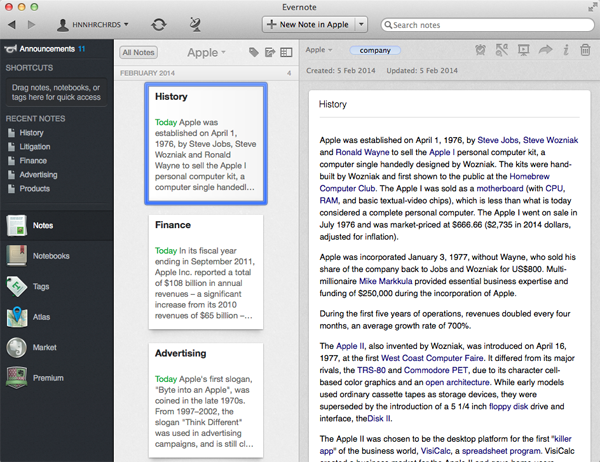Select the History note card
This screenshot has width=600, height=462.
(206, 144)
